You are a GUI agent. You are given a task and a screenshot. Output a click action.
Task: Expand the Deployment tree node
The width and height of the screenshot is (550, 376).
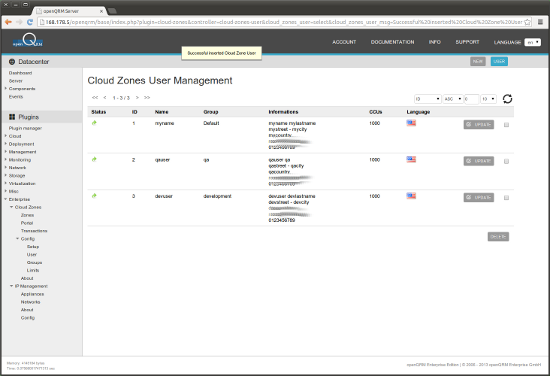point(6,144)
